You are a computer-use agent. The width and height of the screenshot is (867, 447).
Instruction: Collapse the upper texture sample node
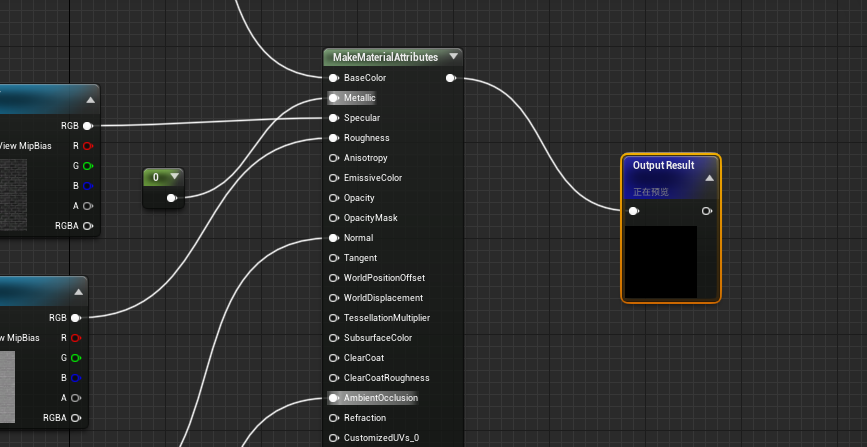[x=90, y=99]
